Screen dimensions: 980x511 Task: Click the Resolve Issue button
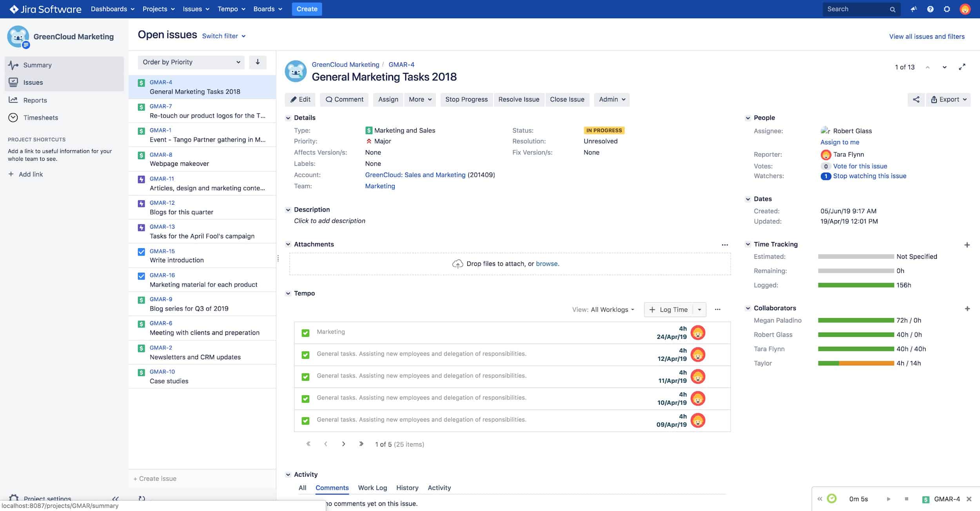518,100
